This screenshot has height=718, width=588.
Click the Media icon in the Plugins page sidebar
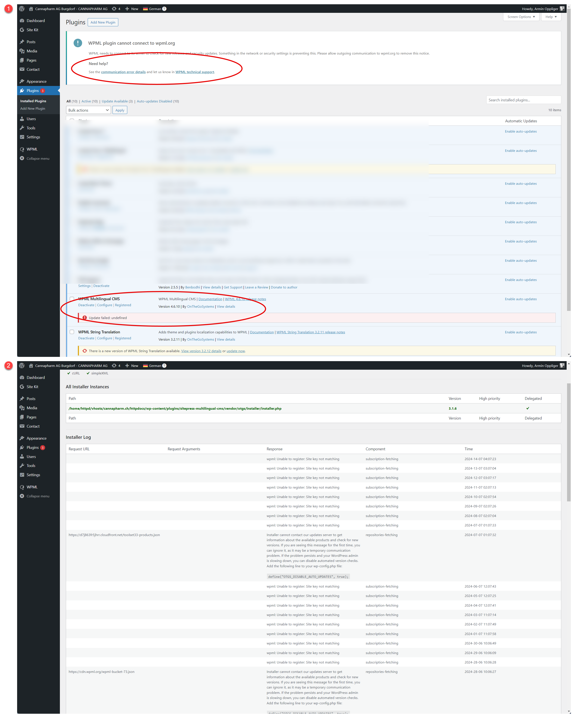[x=22, y=51]
